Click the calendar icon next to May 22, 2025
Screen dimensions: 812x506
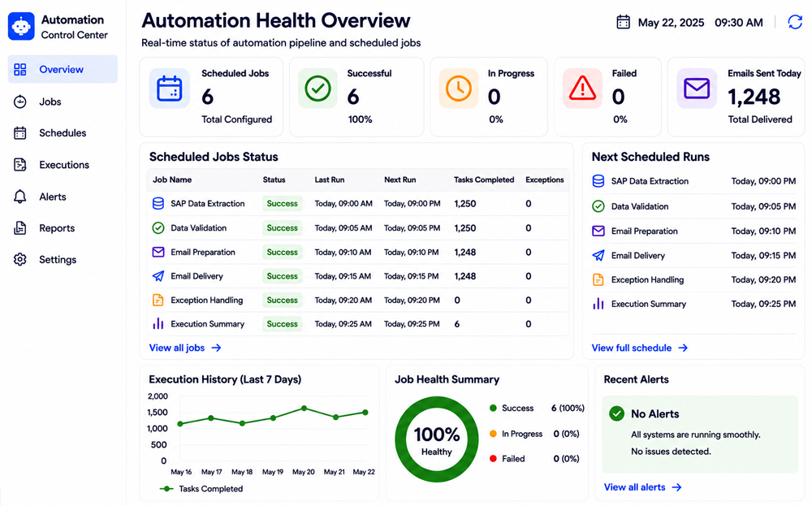pyautogui.click(x=623, y=22)
